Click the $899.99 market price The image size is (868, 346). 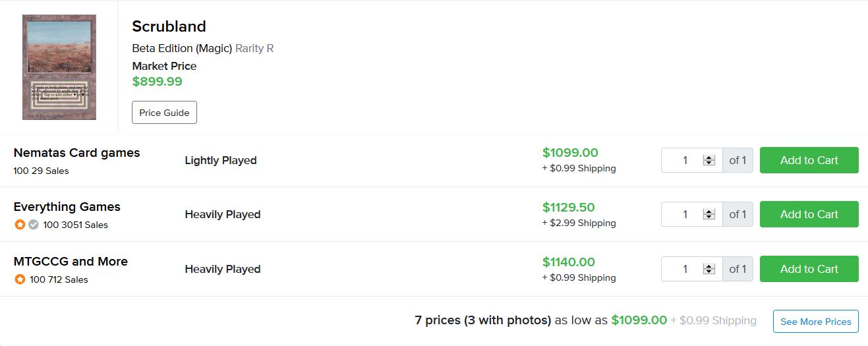pos(157,82)
